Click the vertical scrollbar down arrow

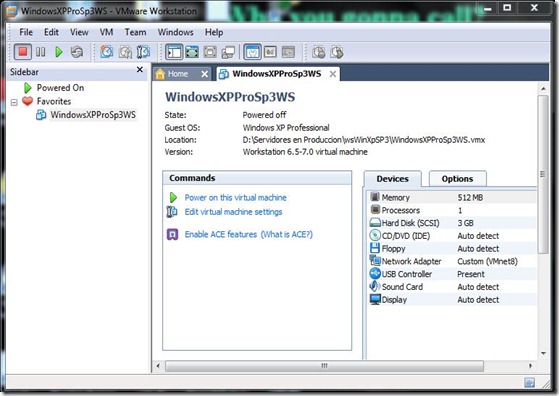(543, 354)
